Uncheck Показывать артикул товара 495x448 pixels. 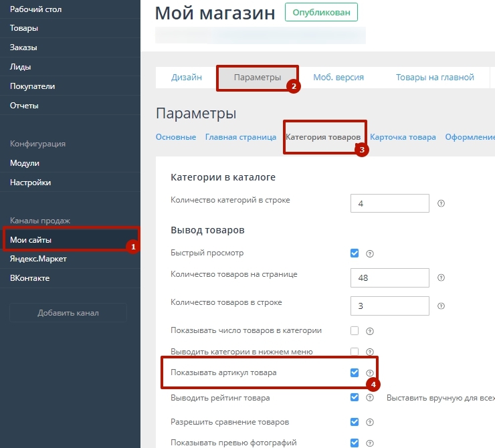355,372
